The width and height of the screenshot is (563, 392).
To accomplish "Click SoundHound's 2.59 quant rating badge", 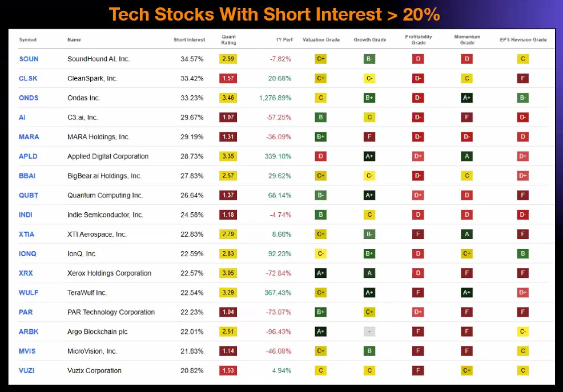I will pyautogui.click(x=228, y=59).
